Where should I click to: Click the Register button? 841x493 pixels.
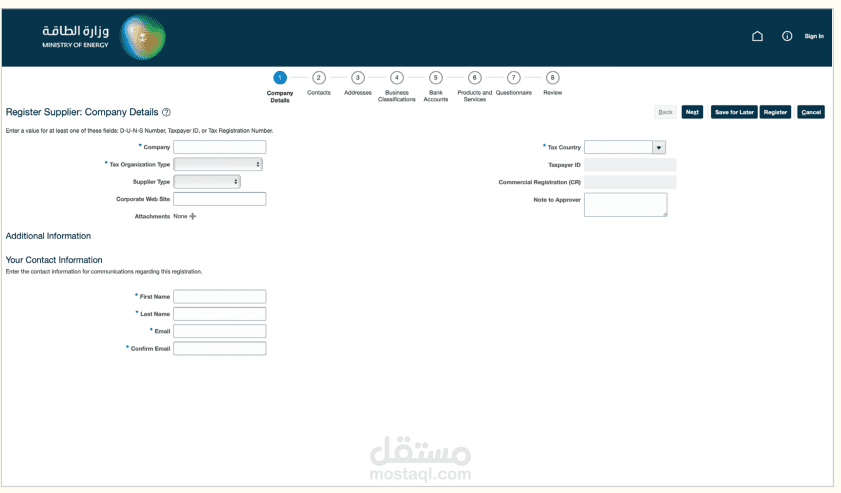click(x=775, y=112)
